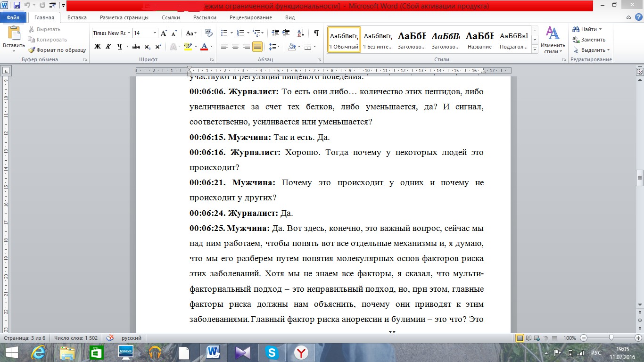Image resolution: width=644 pixels, height=362 pixels.
Task: Switch to the Вид tab
Action: [290, 17]
